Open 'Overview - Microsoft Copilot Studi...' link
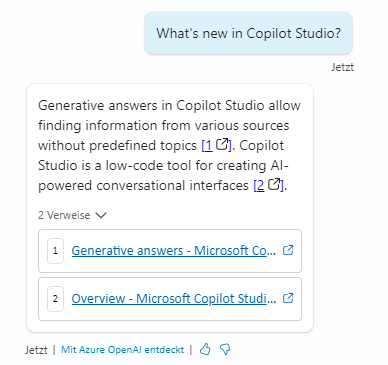The image size is (388, 365). (174, 298)
